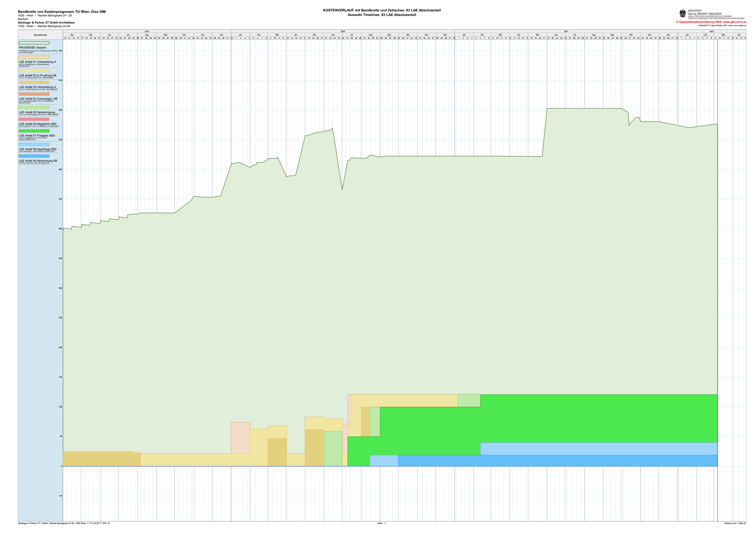Click the LAE Anteil 09 Abrechnung blue swatch

[x=34, y=156]
